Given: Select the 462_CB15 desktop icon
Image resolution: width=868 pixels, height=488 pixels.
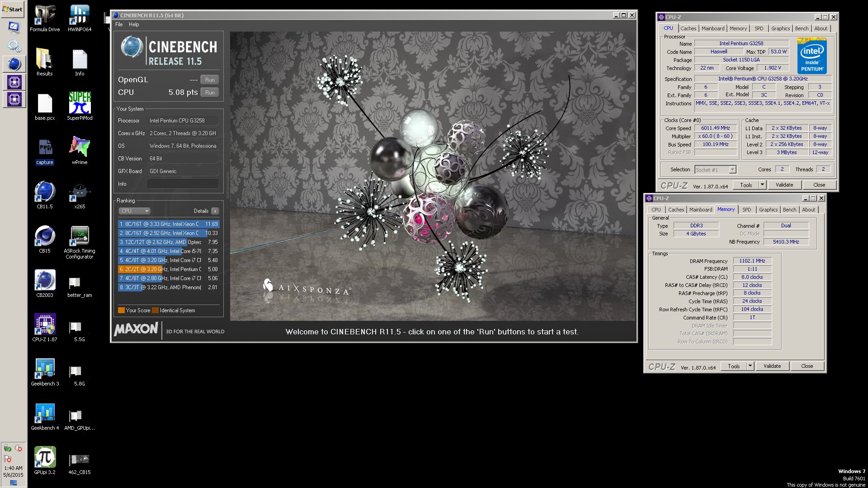Looking at the screenshot, I should click(80, 465).
